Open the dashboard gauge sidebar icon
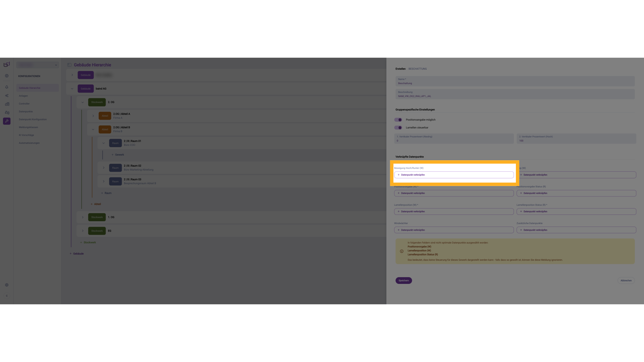644x362 pixels. point(7,76)
